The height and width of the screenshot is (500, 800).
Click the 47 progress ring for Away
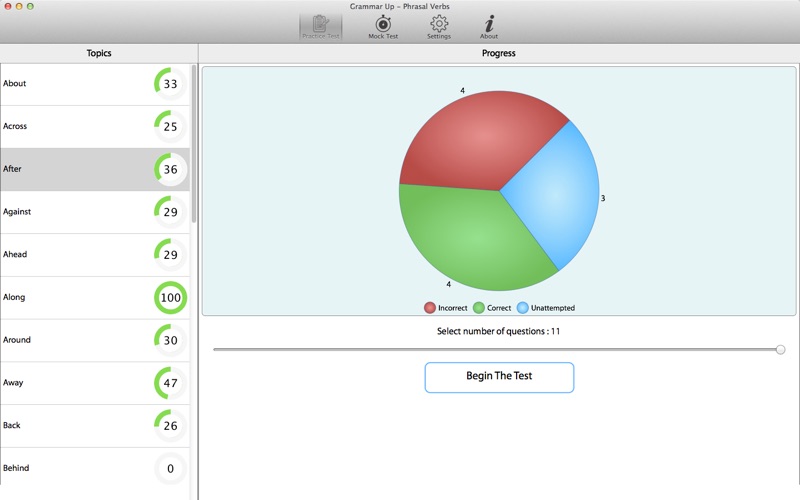point(170,383)
